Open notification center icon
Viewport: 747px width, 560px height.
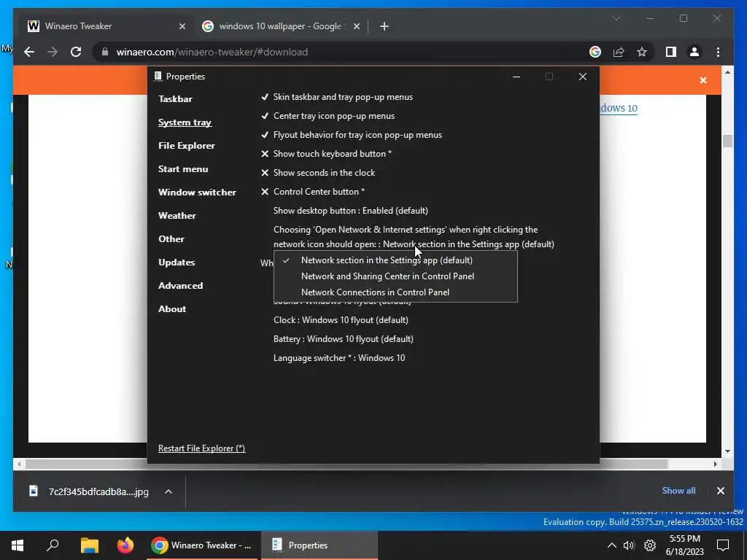coord(723,545)
